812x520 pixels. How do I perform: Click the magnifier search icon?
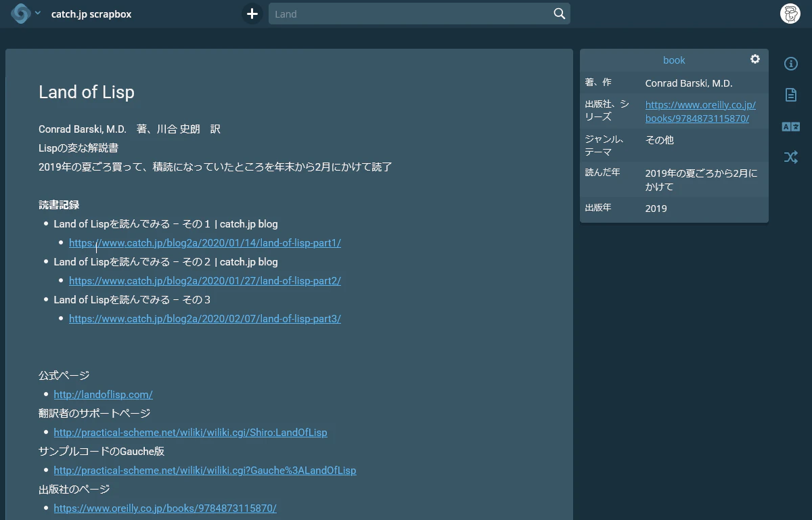[x=560, y=14]
